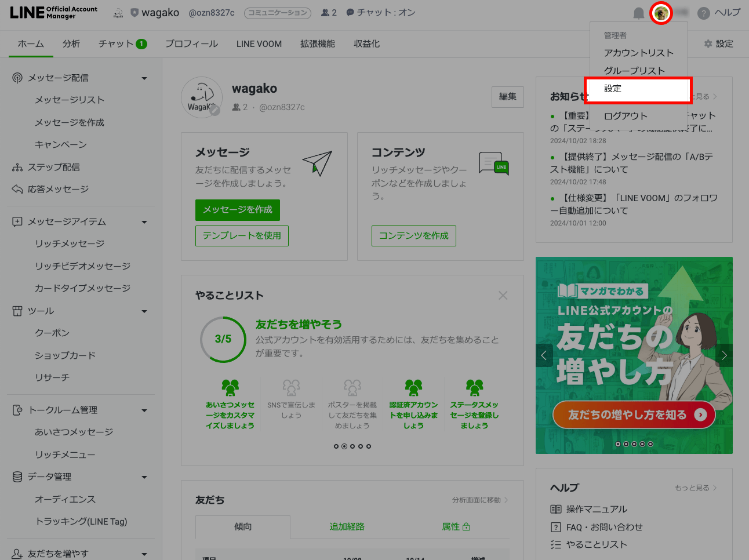Select the 属性 friends tab
Image resolution: width=749 pixels, height=560 pixels.
456,526
